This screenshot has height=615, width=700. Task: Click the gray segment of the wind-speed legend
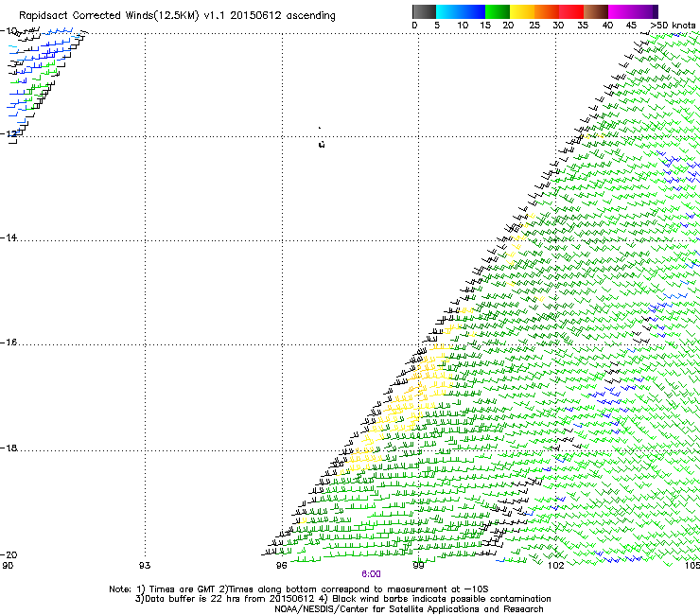click(x=424, y=11)
